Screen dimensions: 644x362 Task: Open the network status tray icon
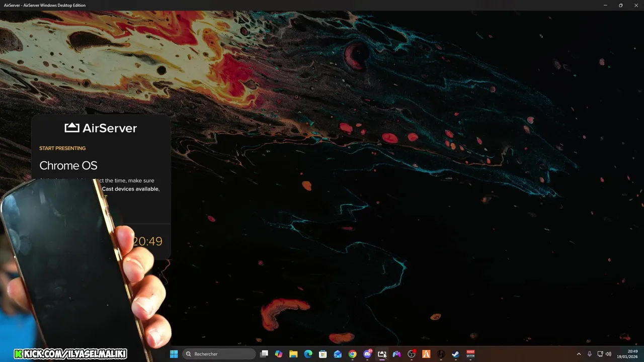pos(600,354)
